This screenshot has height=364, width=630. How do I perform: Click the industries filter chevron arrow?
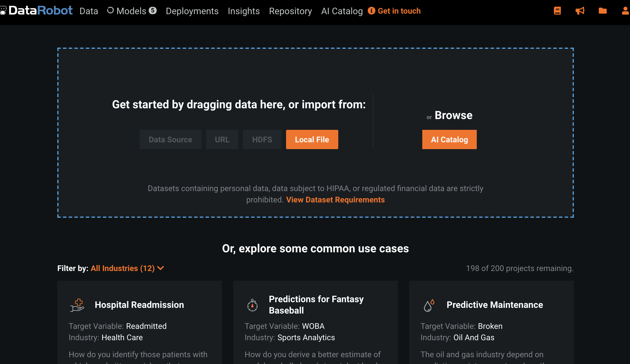(161, 268)
